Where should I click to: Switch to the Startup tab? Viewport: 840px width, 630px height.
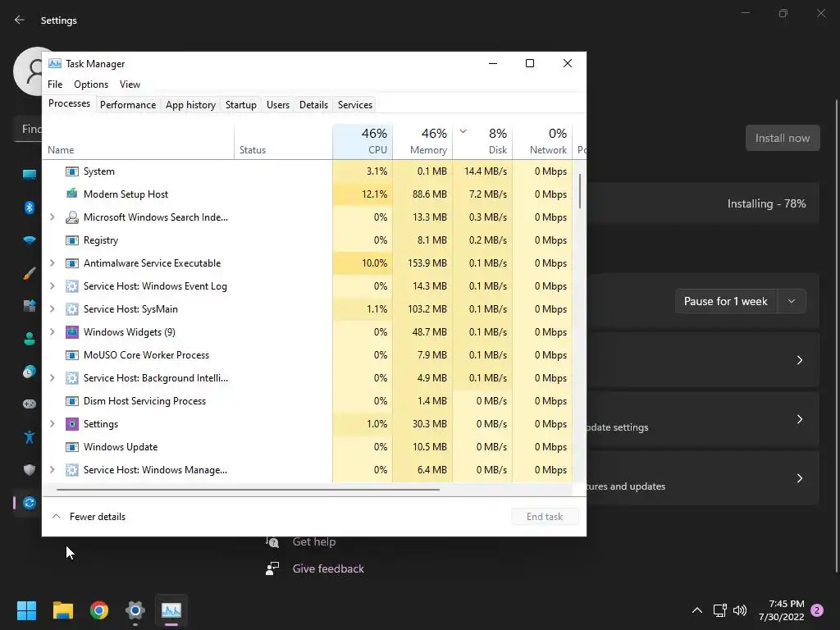[241, 105]
